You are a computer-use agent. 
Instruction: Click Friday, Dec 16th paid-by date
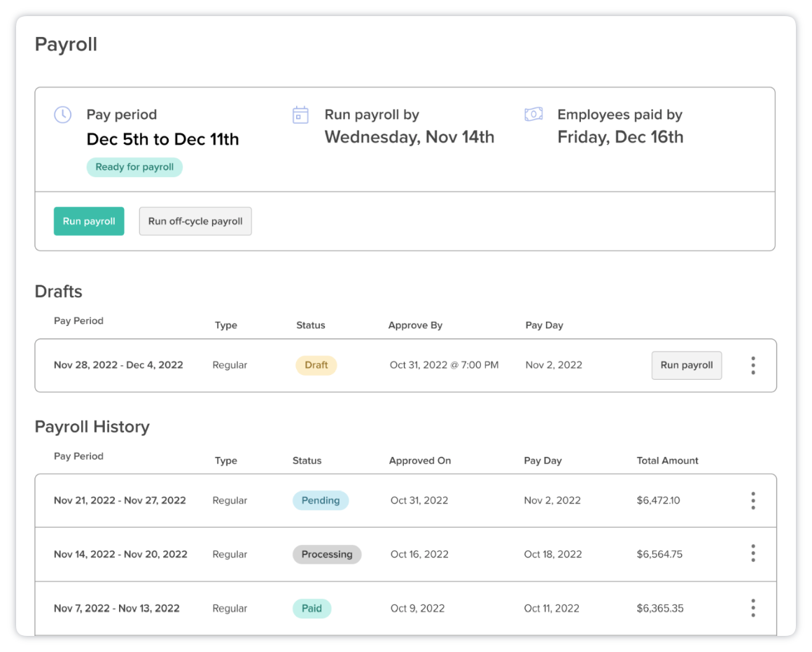tap(620, 137)
